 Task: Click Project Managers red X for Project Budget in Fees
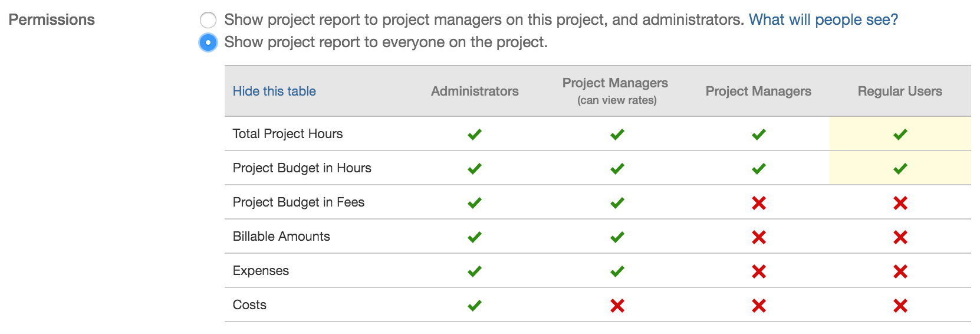click(758, 202)
